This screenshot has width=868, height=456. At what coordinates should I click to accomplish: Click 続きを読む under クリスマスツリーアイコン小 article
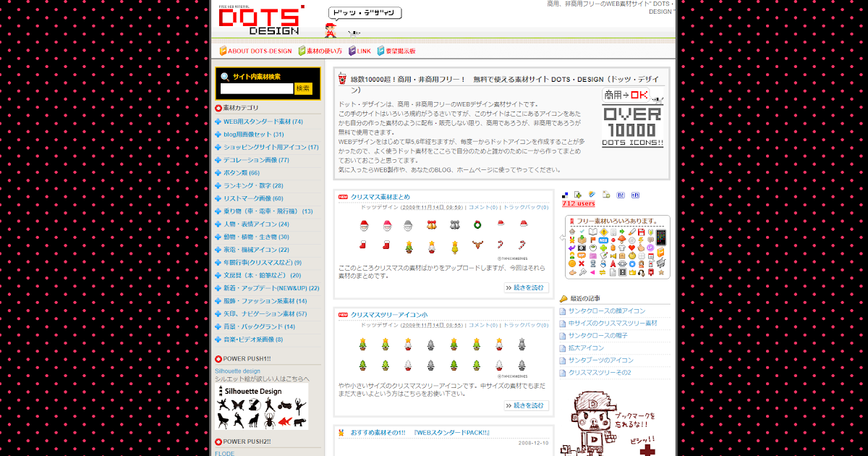pyautogui.click(x=527, y=405)
